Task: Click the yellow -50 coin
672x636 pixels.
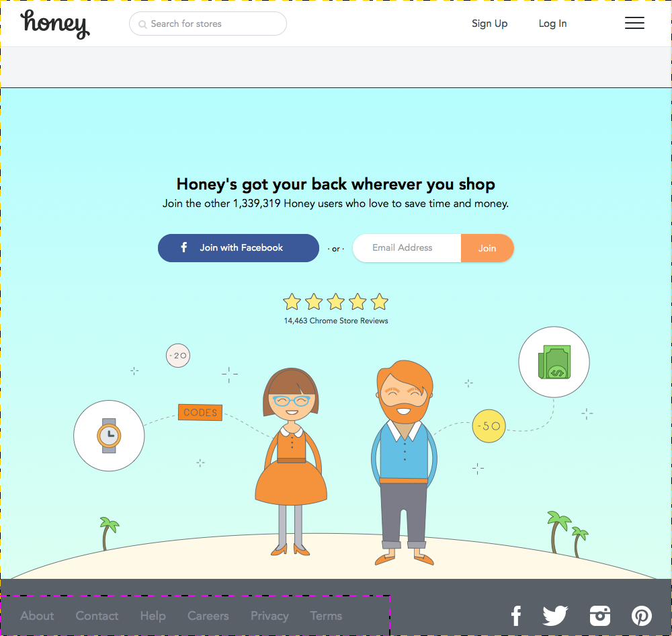Action: click(489, 426)
